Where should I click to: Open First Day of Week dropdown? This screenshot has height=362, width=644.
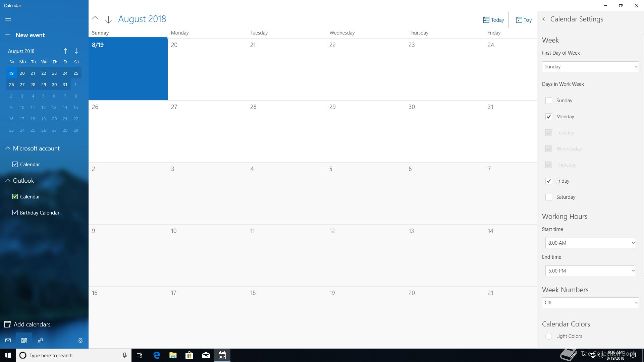pyautogui.click(x=590, y=67)
